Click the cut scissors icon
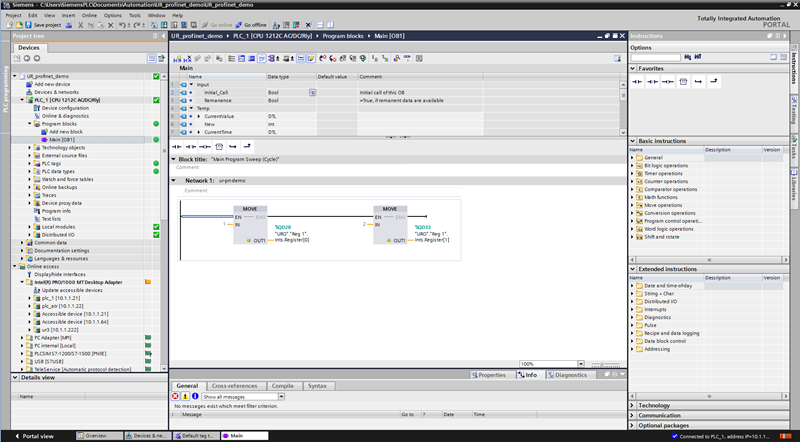800x442 pixels. pos(80,24)
